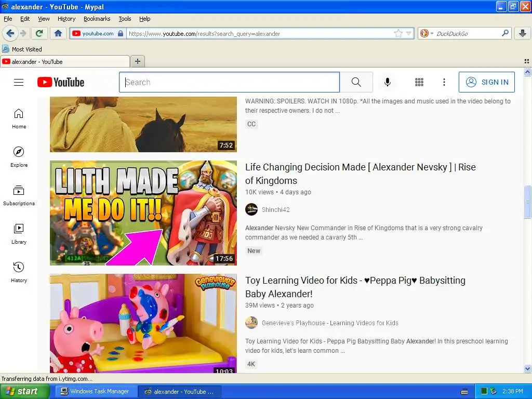Screen dimensions: 532x399
Task: Open YouTube settings three-dot menu
Action: point(444,82)
